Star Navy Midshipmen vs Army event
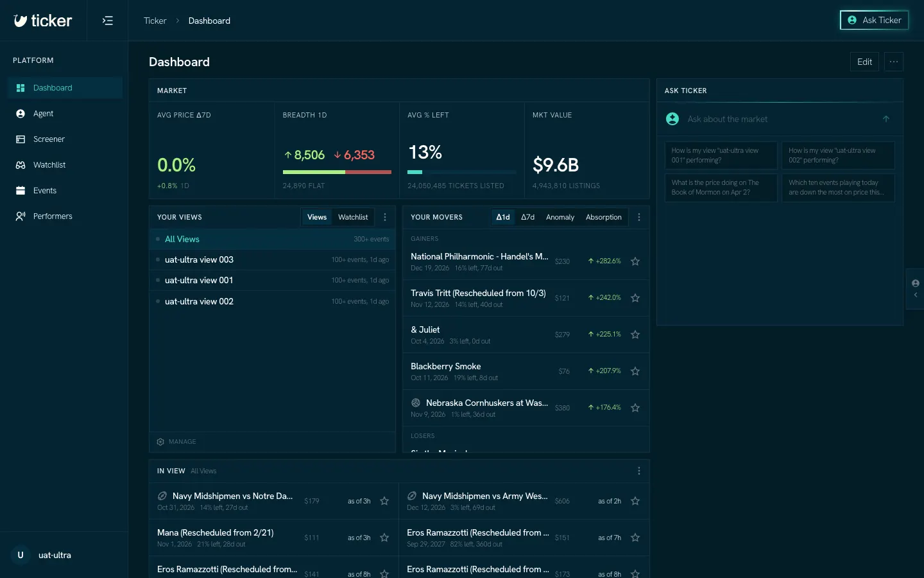Screen dimensions: 924x578 point(635,501)
